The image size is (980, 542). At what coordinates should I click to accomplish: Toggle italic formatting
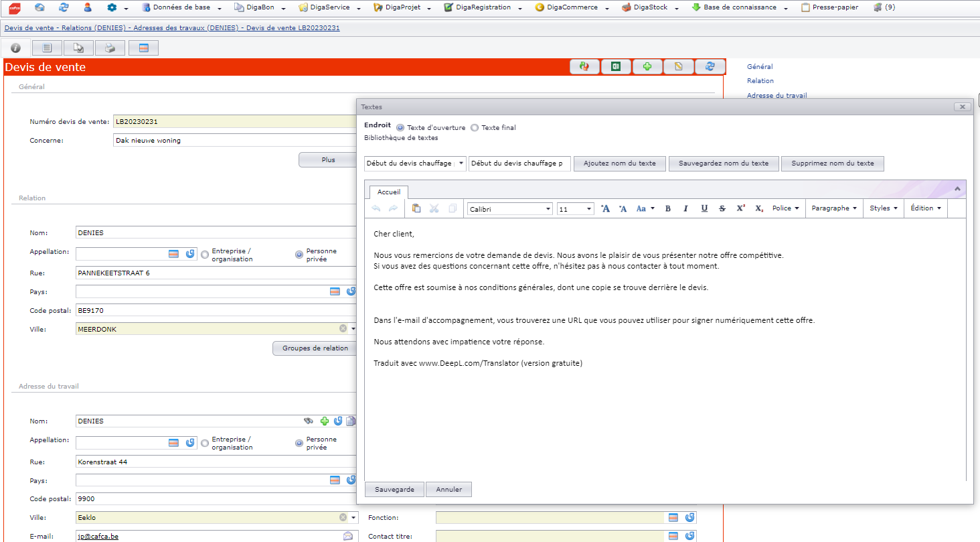[685, 208]
